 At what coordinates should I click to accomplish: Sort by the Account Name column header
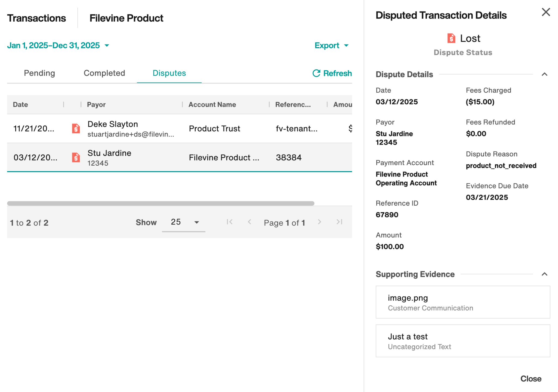tap(212, 105)
